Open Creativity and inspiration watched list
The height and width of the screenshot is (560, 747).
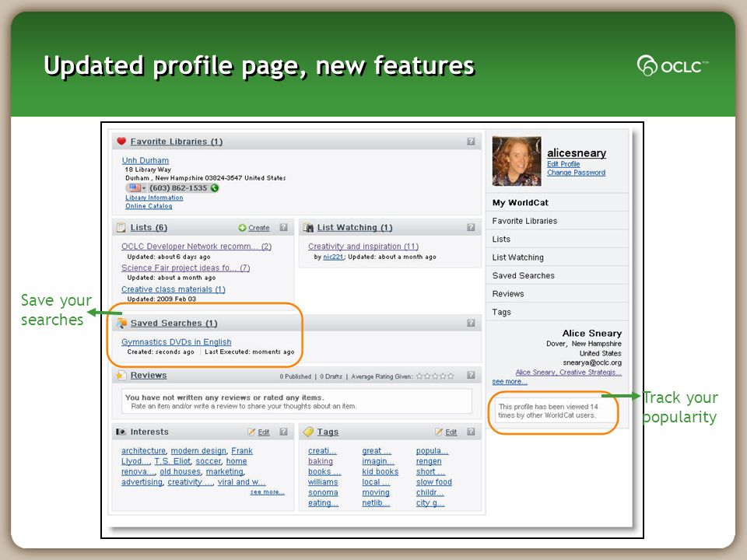tap(363, 247)
